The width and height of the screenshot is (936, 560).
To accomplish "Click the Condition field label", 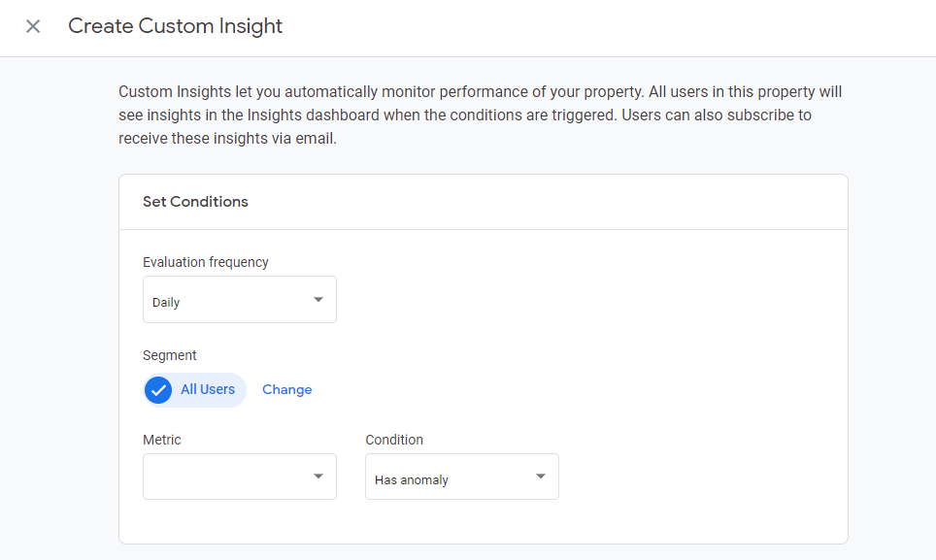I will (394, 440).
